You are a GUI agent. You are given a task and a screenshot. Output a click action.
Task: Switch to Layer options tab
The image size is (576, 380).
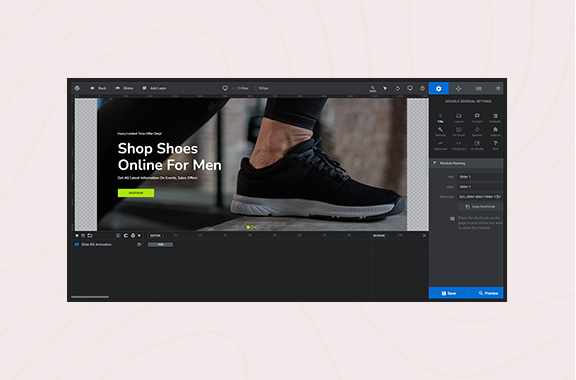pos(498,89)
